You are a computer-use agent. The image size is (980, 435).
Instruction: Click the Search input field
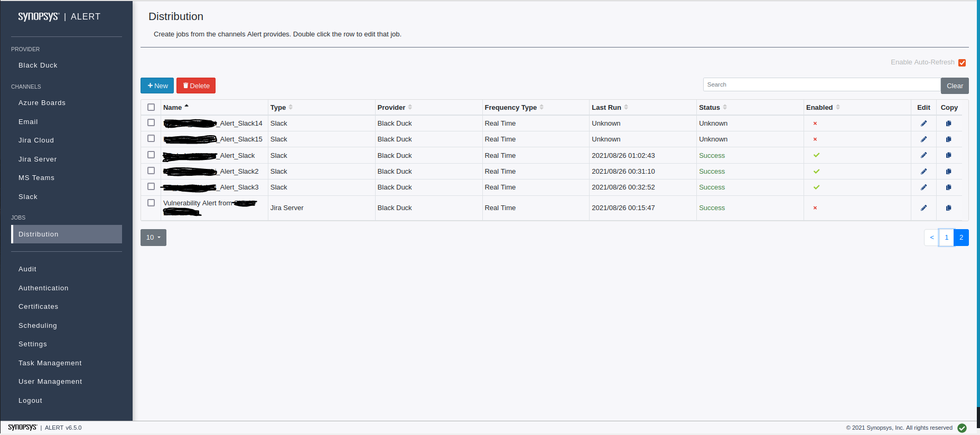(822, 84)
